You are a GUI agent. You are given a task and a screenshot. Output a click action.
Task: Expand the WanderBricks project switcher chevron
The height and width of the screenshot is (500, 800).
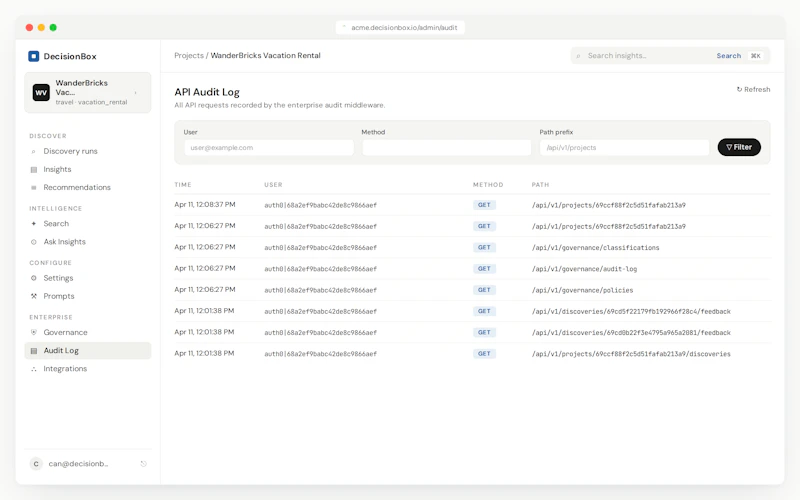[136, 92]
